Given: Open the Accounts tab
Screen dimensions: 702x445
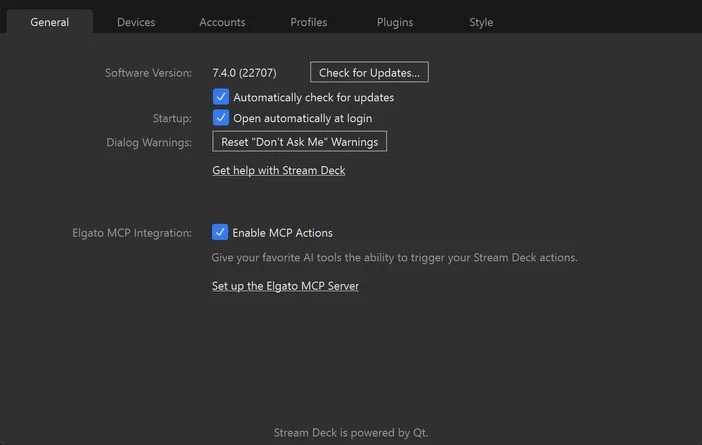Looking at the screenshot, I should tap(222, 22).
